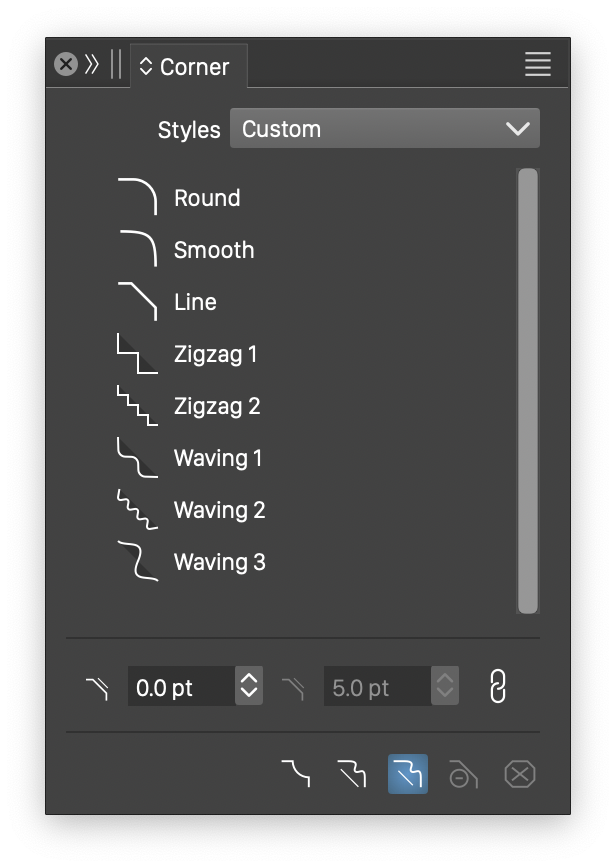Click the corner styles list scrollbar
The width and height of the screenshot is (616, 868).
point(528,390)
